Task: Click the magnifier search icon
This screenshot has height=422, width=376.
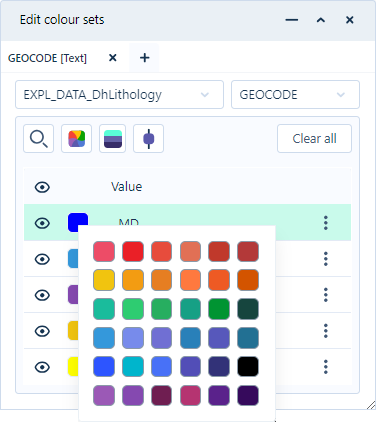Action: (x=38, y=139)
